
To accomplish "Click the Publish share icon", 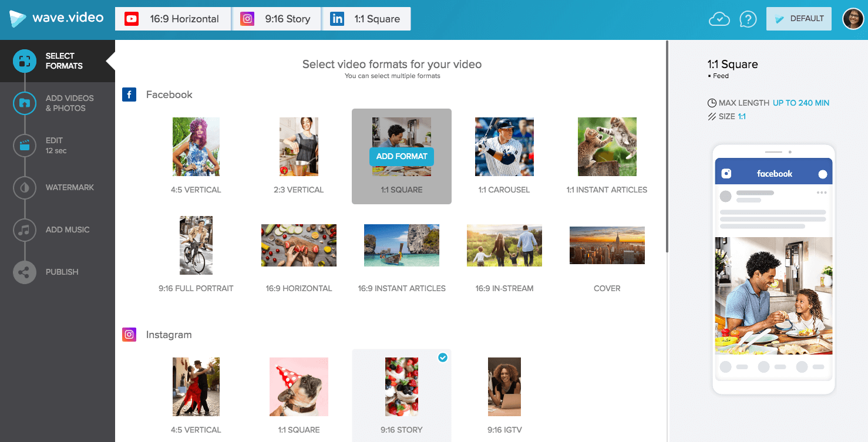I will [x=25, y=272].
